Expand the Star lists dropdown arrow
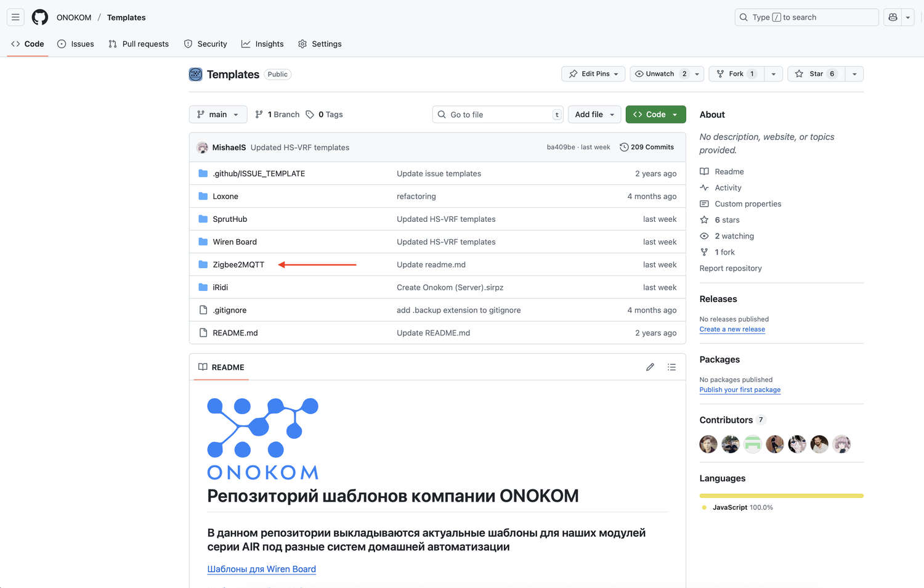Image resolution: width=924 pixels, height=588 pixels. [854, 74]
